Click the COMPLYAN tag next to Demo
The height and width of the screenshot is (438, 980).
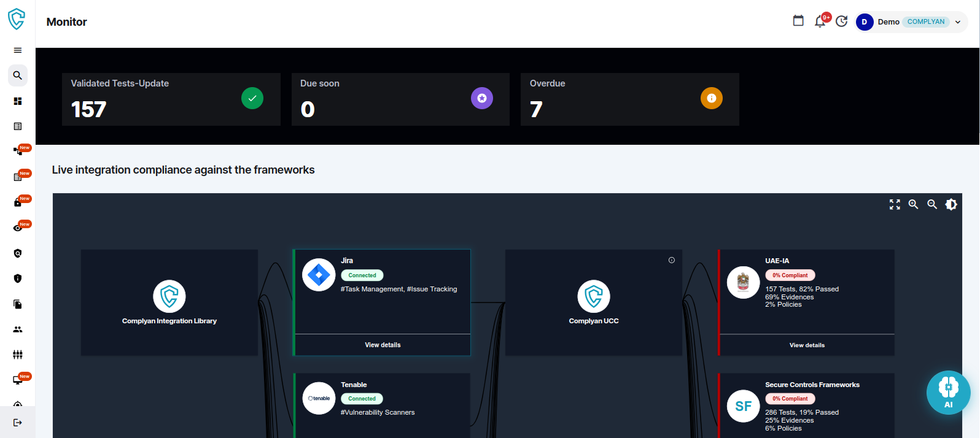coord(926,21)
